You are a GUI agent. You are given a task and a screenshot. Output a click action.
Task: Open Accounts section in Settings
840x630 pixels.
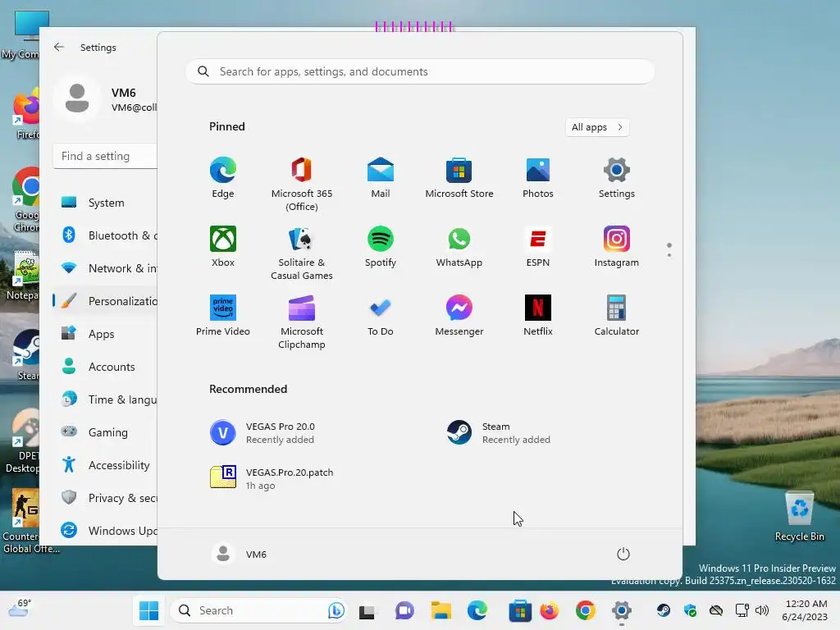(x=107, y=367)
